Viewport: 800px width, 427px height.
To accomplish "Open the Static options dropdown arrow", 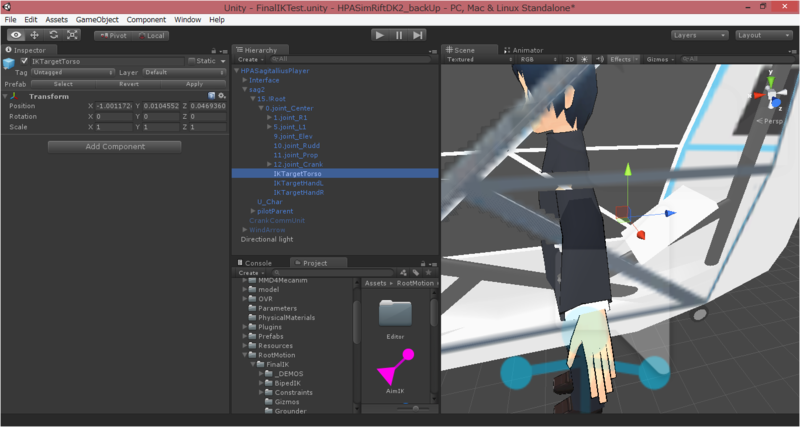I will (x=223, y=61).
